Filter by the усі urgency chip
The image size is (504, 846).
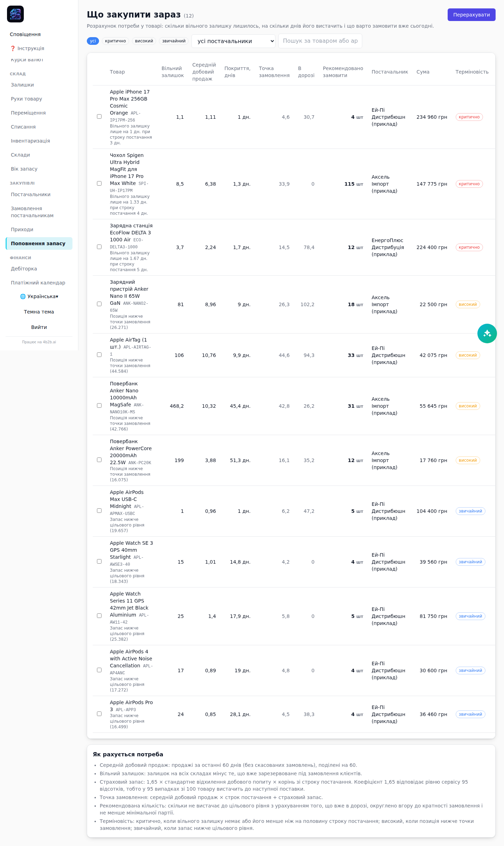(93, 41)
